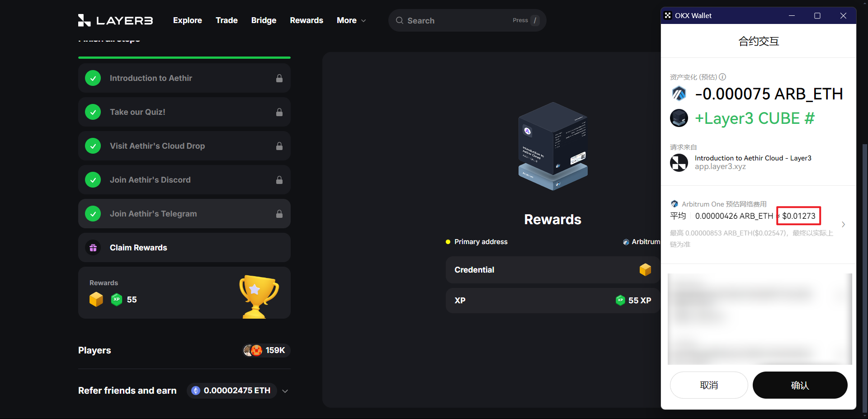Minimize the OKX Wallet window
The width and height of the screenshot is (868, 419).
(792, 15)
